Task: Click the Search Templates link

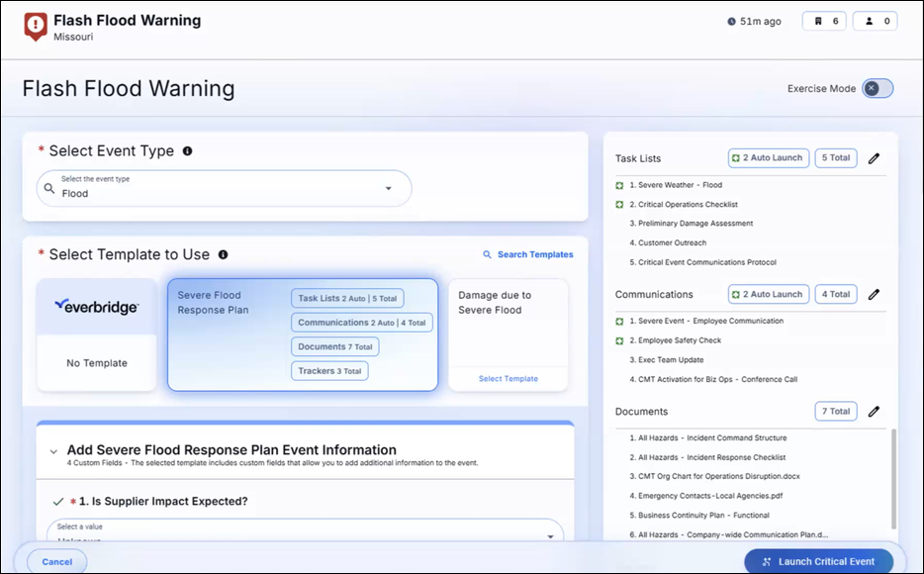Action: 535,254
